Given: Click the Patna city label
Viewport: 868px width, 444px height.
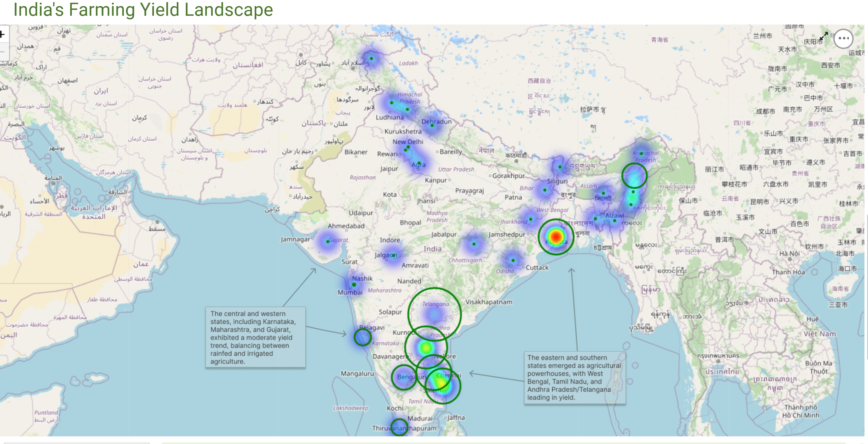Looking at the screenshot, I should (x=513, y=197).
